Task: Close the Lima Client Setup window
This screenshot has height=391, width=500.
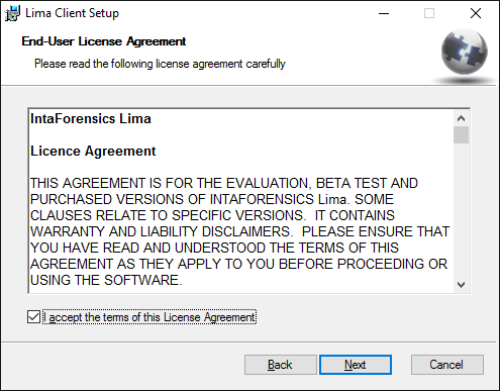Action: 476,13
